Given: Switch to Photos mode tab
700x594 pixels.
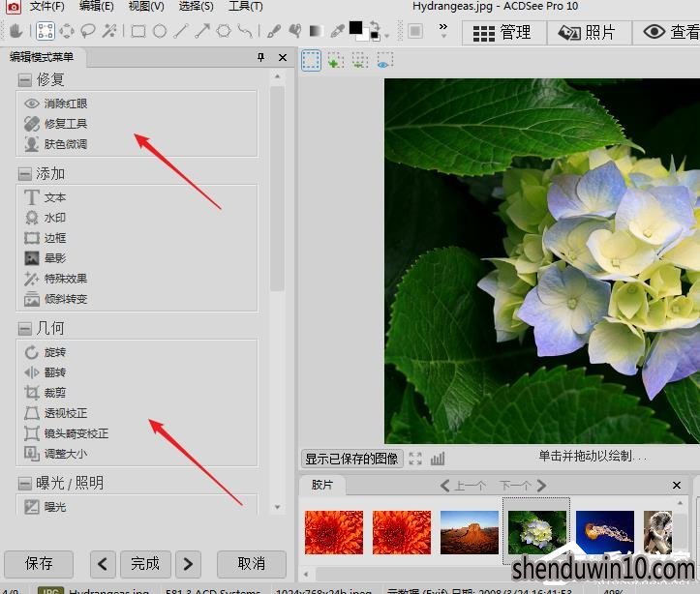Looking at the screenshot, I should pyautogui.click(x=589, y=33).
